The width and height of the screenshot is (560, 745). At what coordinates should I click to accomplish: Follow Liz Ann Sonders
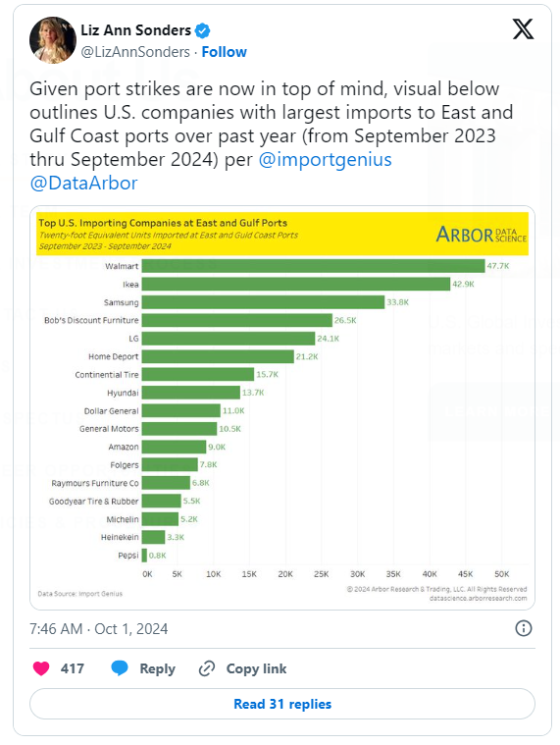coord(224,52)
